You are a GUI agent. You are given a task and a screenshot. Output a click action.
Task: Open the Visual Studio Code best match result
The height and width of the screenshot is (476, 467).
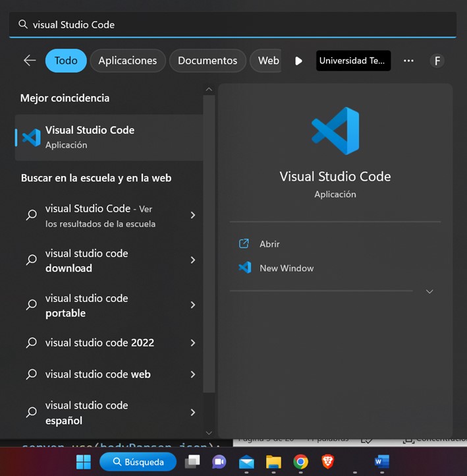point(109,138)
